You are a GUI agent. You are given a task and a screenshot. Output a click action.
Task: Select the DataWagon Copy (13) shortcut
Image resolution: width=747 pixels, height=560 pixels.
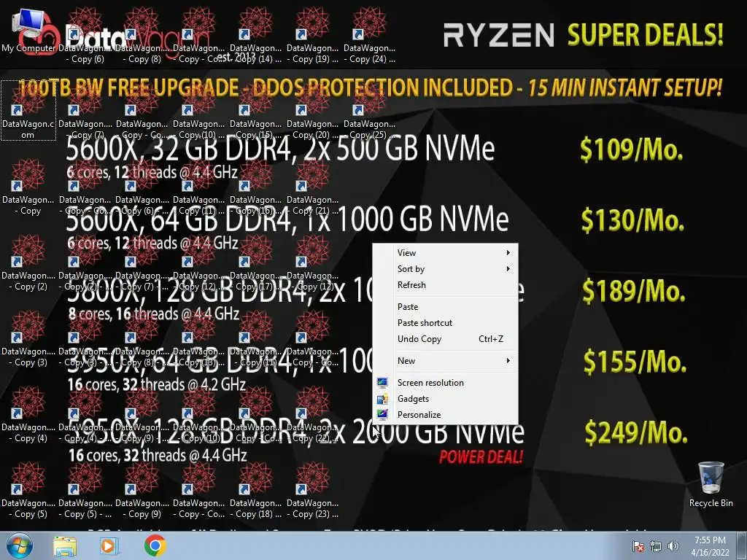pos(198,338)
